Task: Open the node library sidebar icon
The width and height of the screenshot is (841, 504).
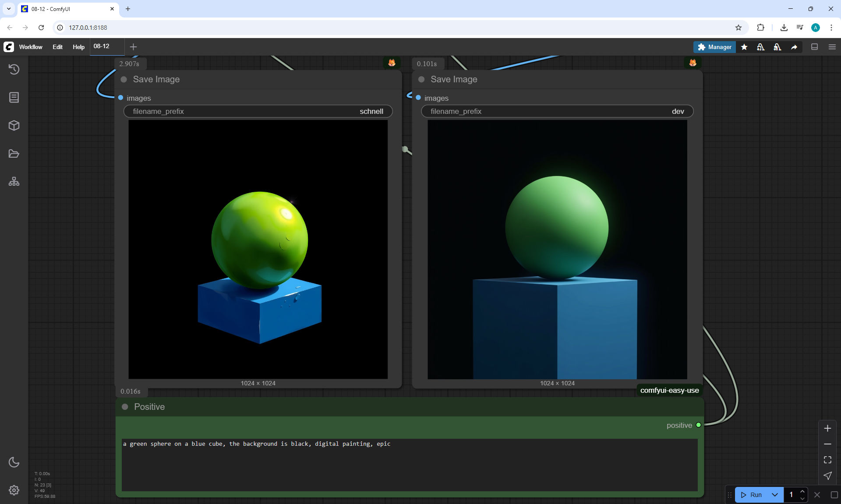Action: (x=14, y=97)
